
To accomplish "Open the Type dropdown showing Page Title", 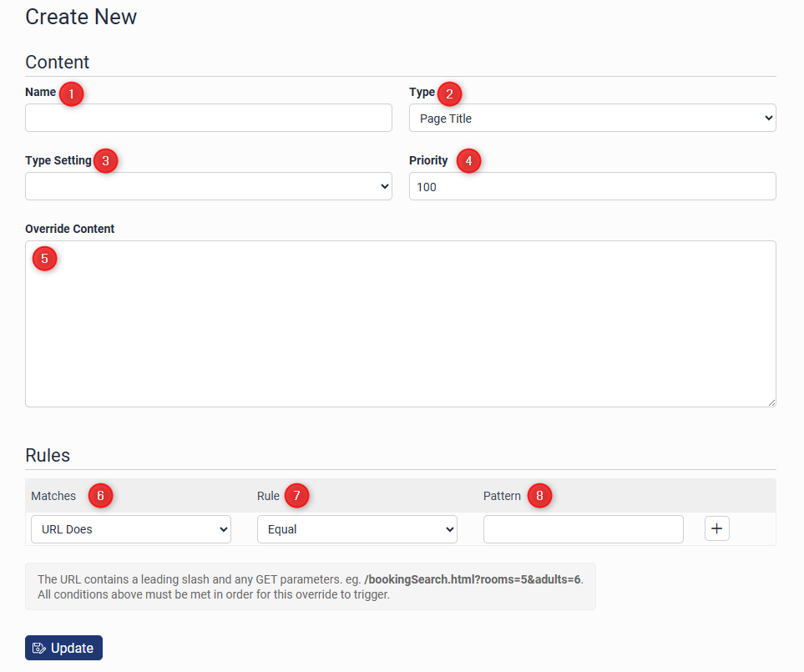I will click(x=592, y=119).
